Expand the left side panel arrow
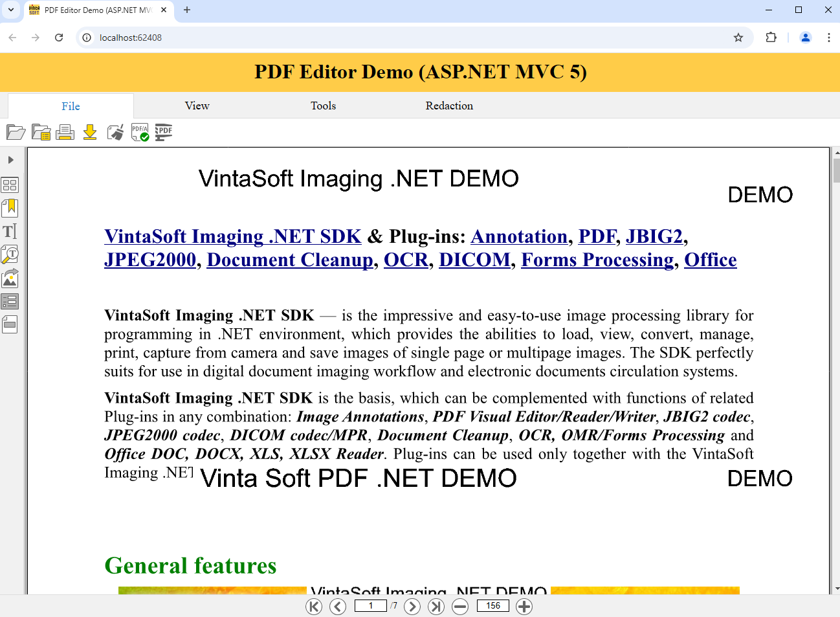 click(10, 160)
